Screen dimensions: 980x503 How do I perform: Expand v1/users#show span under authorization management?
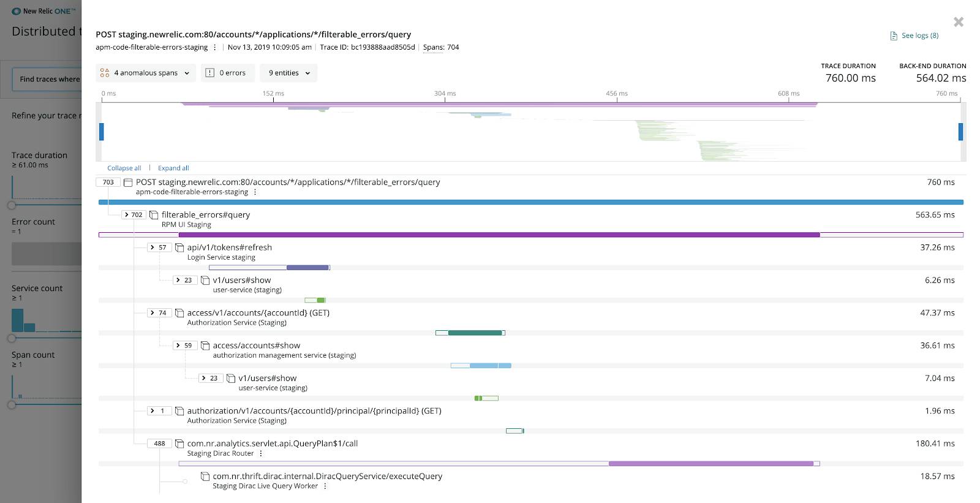211,378
